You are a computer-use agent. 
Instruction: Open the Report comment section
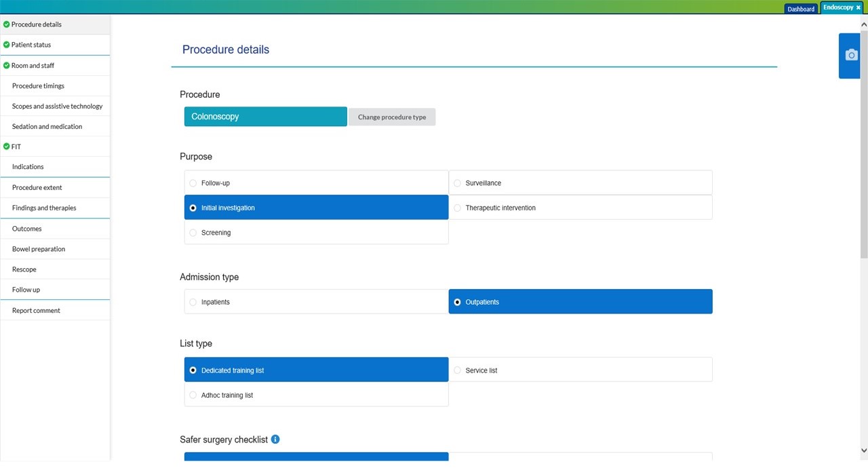click(36, 310)
